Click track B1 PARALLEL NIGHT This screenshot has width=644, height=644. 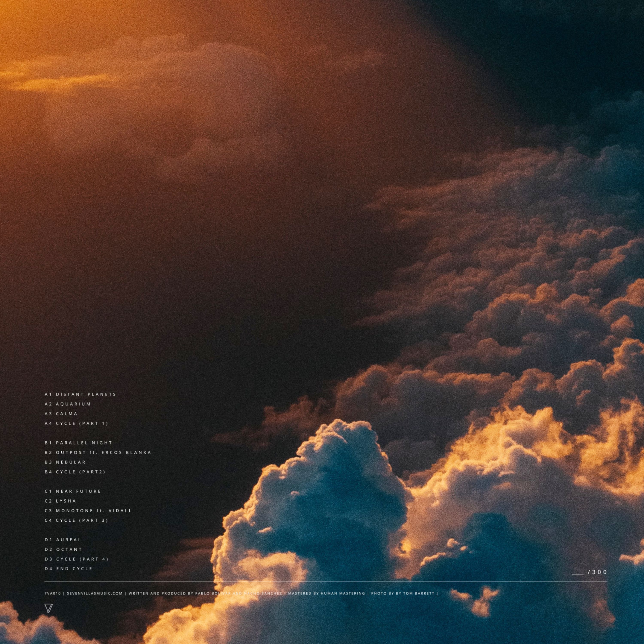pos(79,443)
